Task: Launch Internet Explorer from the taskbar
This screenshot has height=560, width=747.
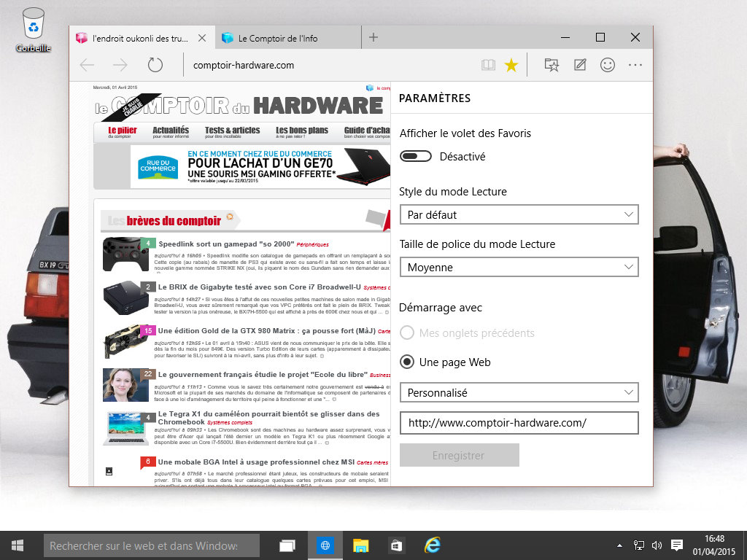Action: point(433,545)
